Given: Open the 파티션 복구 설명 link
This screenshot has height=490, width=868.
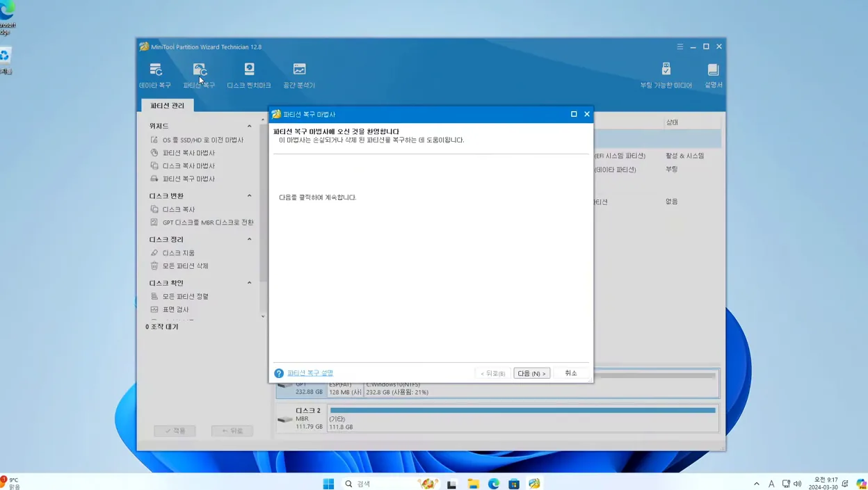Looking at the screenshot, I should [x=310, y=373].
